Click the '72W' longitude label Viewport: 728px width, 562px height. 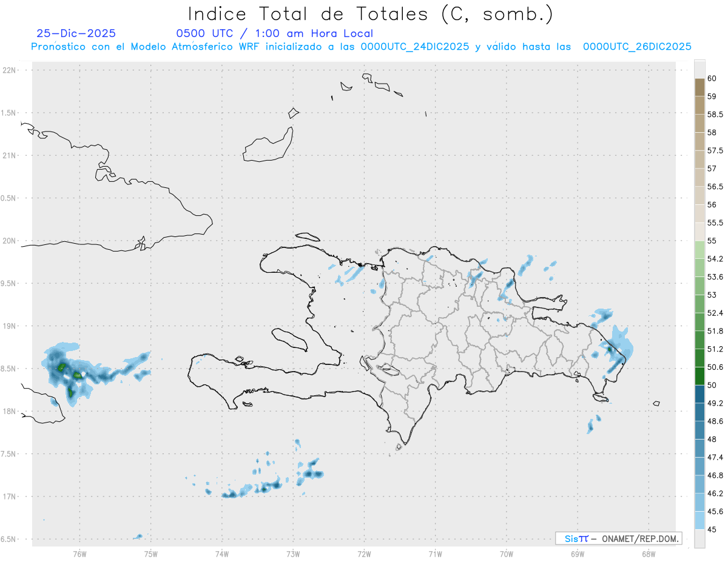[364, 554]
